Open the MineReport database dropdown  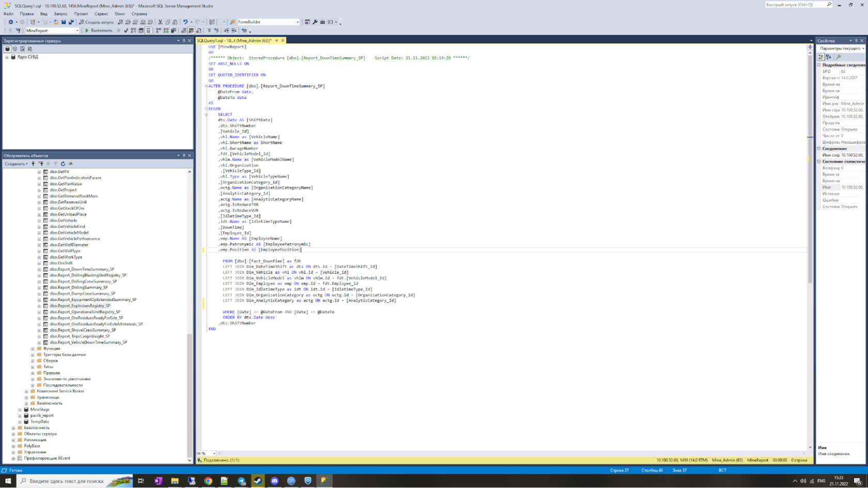[77, 30]
